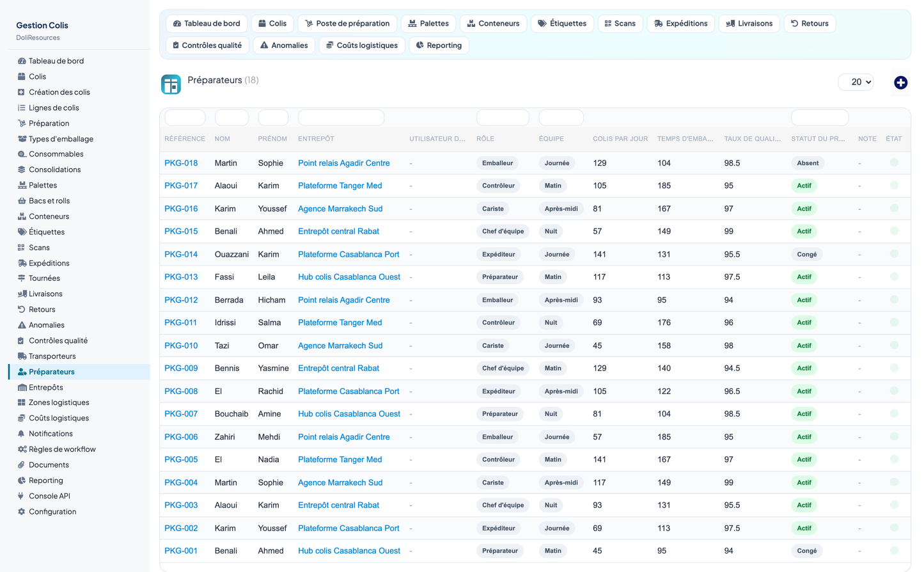Toggle the État switch for PKG-003
This screenshot has width=924, height=572.
tap(894, 505)
